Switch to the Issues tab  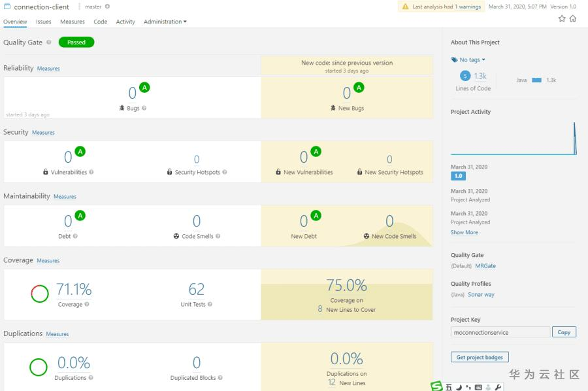click(x=44, y=22)
